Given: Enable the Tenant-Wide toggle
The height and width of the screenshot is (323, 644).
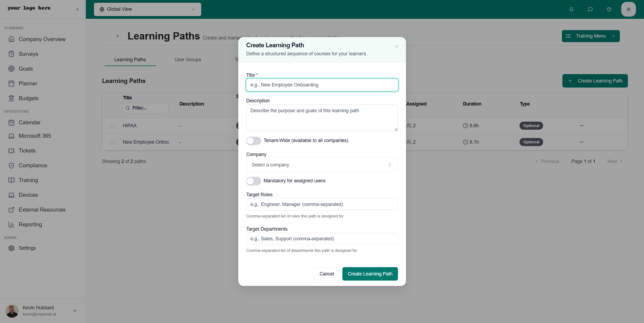Looking at the screenshot, I should pos(253,140).
